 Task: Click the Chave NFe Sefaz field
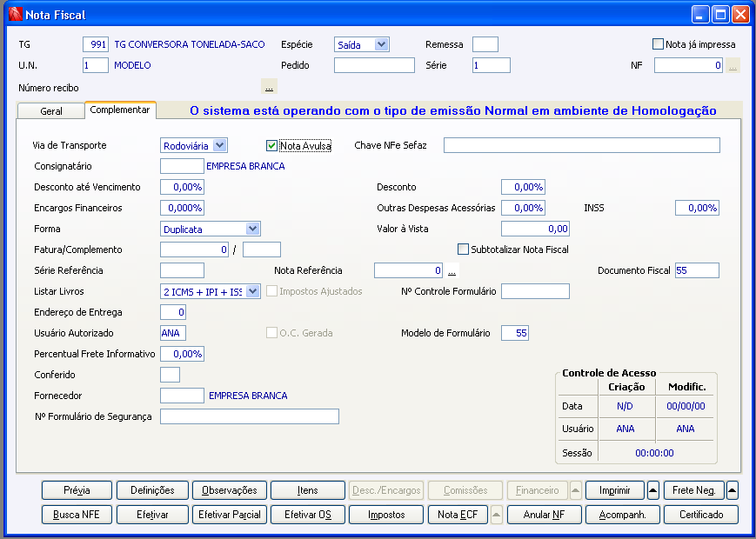pyautogui.click(x=582, y=145)
